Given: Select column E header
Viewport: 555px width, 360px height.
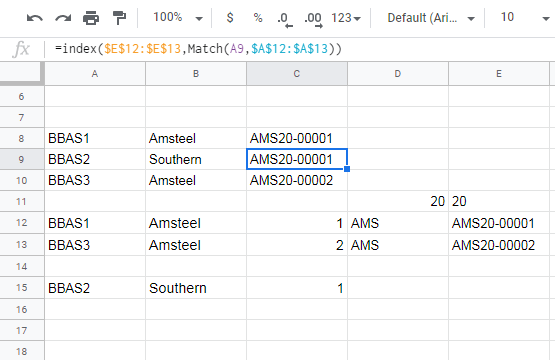Looking at the screenshot, I should tap(499, 74).
